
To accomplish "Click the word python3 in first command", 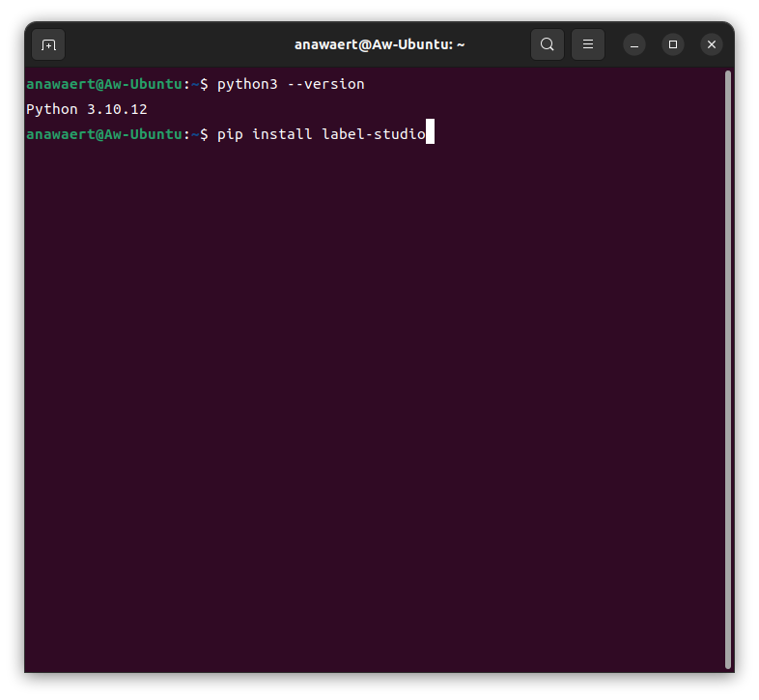I will coord(247,84).
